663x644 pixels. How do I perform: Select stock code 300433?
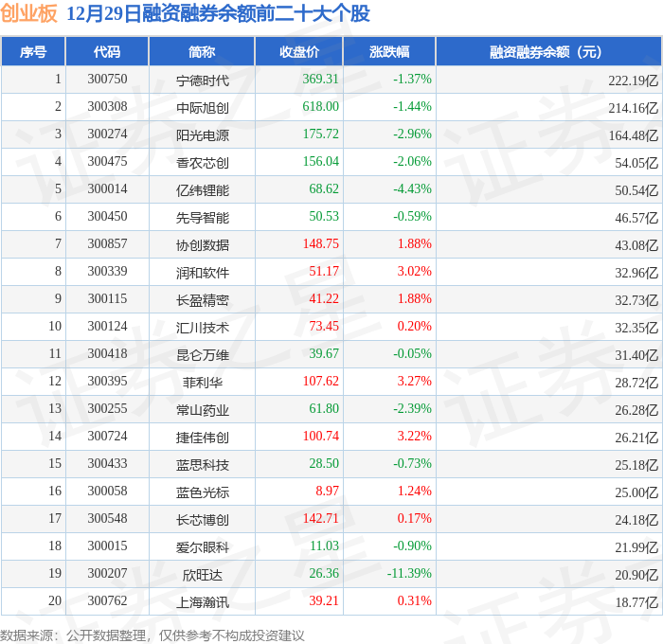pyautogui.click(x=107, y=464)
